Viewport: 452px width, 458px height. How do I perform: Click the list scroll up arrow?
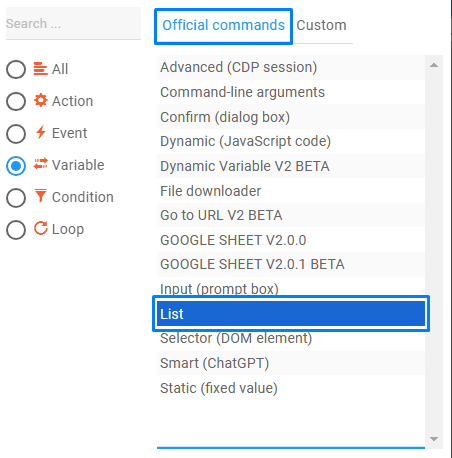pos(434,65)
